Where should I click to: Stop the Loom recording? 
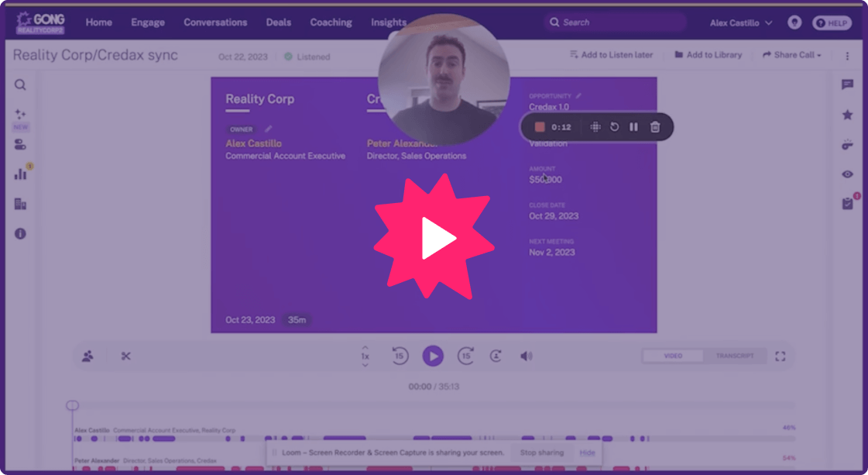pos(540,127)
